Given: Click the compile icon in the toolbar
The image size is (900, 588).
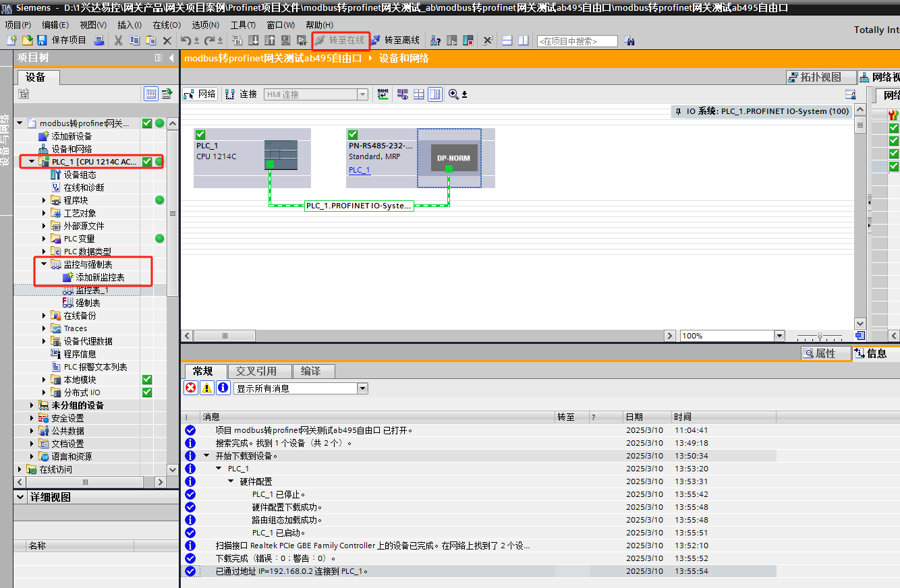Looking at the screenshot, I should 237,40.
